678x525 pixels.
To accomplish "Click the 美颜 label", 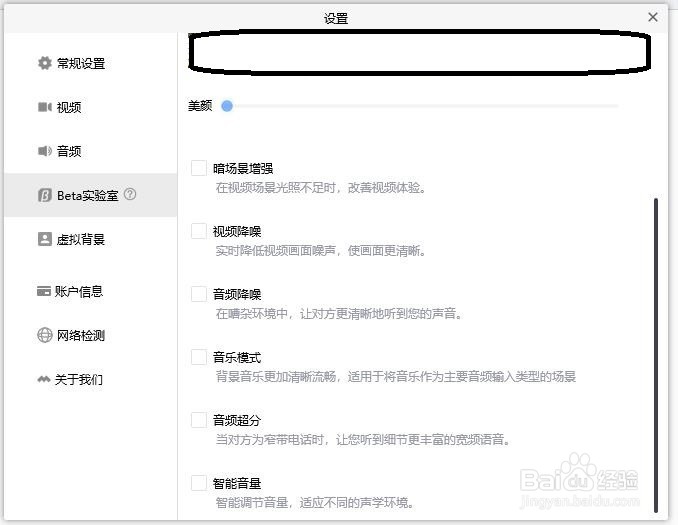I will pos(200,106).
